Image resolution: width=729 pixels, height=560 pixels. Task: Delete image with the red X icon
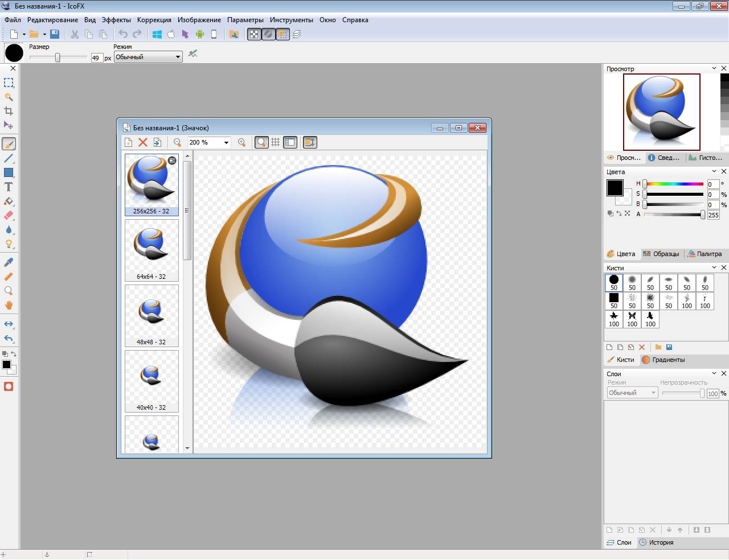[x=143, y=142]
